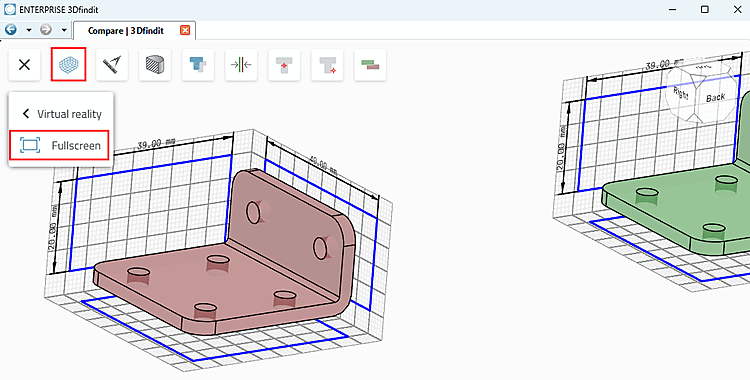Viewport: 750px width, 380px height.
Task: Click the gray T-part icon with red center star
Action: (284, 65)
